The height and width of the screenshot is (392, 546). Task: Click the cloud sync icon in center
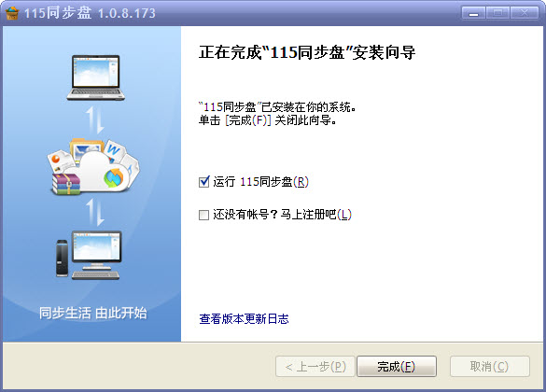coord(114,177)
